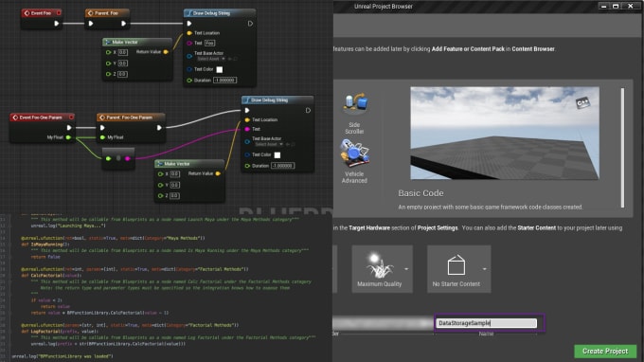This screenshot has height=362, width=644.
Task: Click the Text Color swatch in lower Draw Debug node
Action: (x=277, y=154)
